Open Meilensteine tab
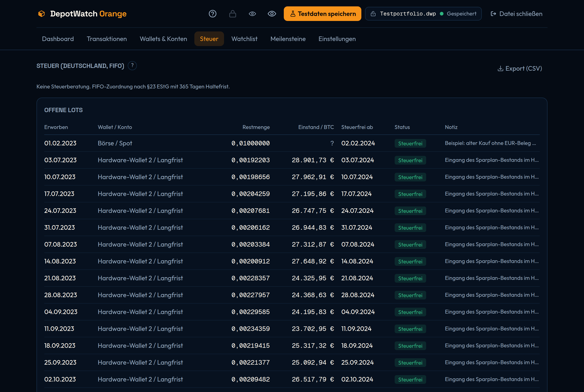 288,39
